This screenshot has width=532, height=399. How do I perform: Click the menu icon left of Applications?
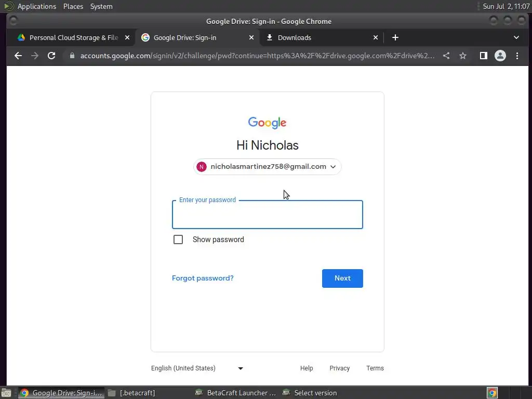8,6
